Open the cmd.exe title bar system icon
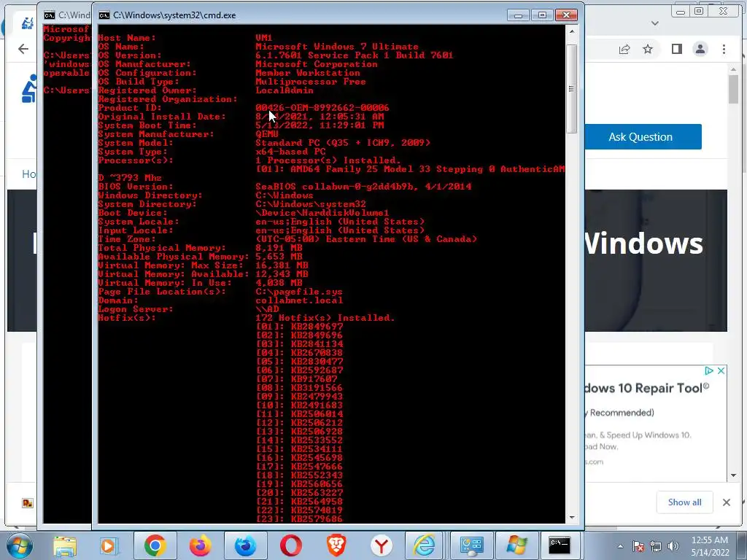747x560 pixels. click(104, 15)
